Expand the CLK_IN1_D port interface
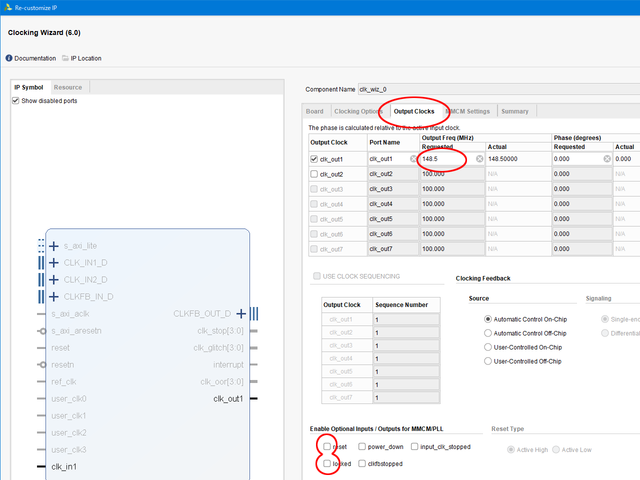Image resolution: width=640 pixels, height=480 pixels. pos(54,263)
